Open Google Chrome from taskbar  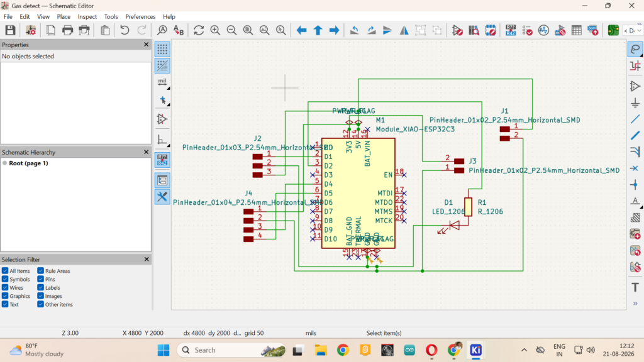click(x=343, y=350)
